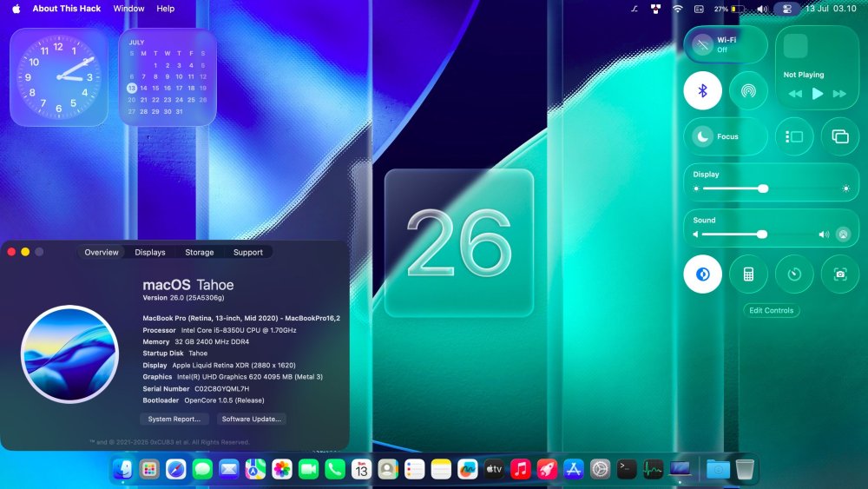
Task: Launch Safari from the dock
Action: (176, 470)
